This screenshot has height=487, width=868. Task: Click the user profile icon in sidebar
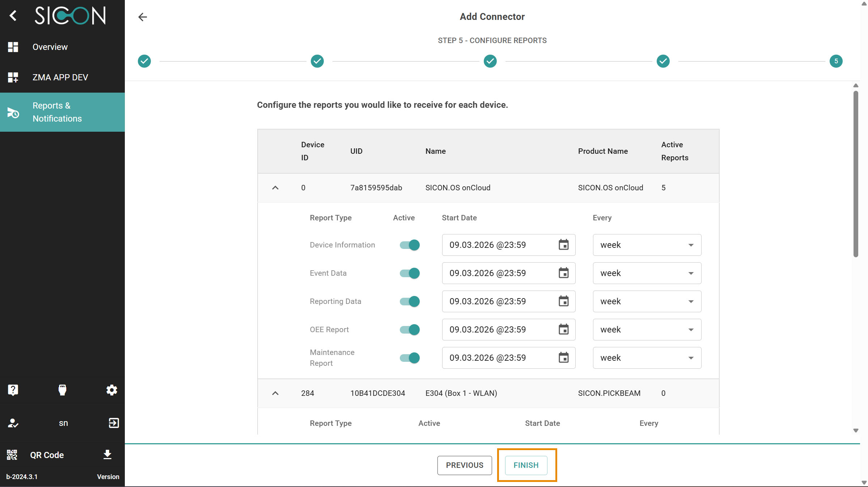point(13,423)
